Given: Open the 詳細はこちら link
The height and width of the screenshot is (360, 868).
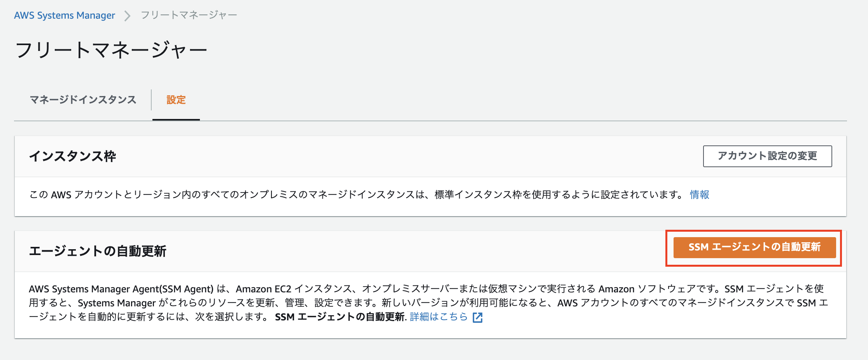Looking at the screenshot, I should [439, 317].
